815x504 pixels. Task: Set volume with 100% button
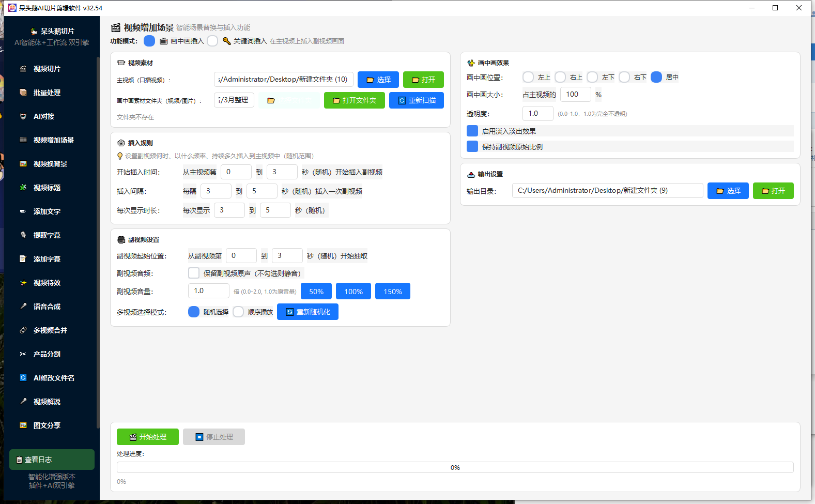[353, 291]
